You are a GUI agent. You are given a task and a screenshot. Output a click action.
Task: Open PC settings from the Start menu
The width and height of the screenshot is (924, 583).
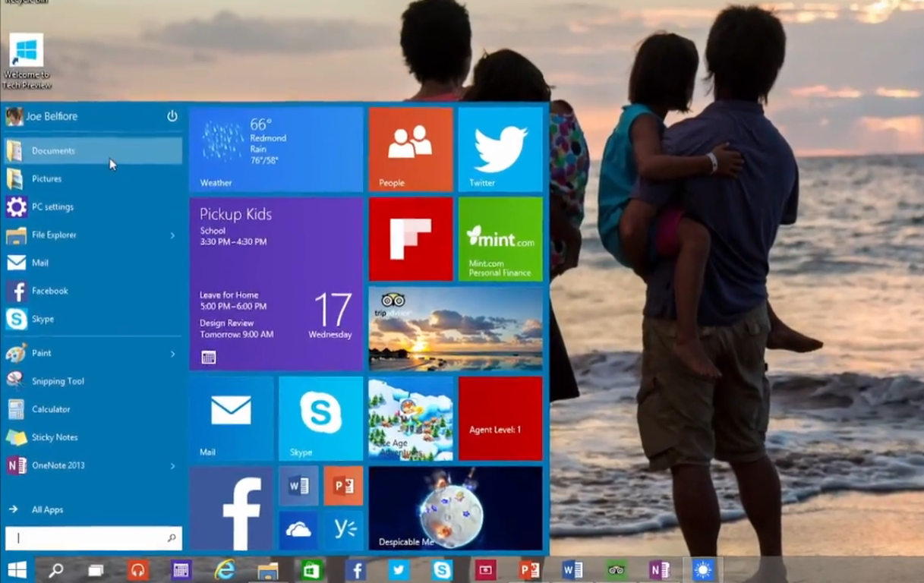93,206
